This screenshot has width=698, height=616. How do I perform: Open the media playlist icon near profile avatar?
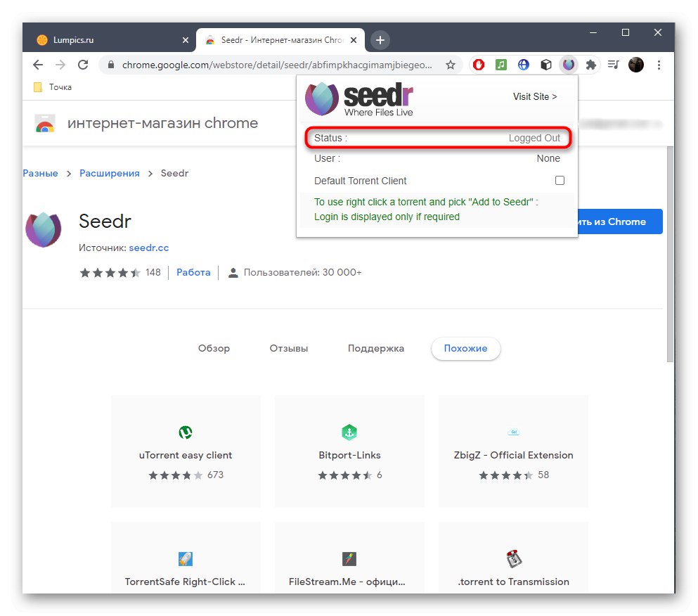pos(614,64)
